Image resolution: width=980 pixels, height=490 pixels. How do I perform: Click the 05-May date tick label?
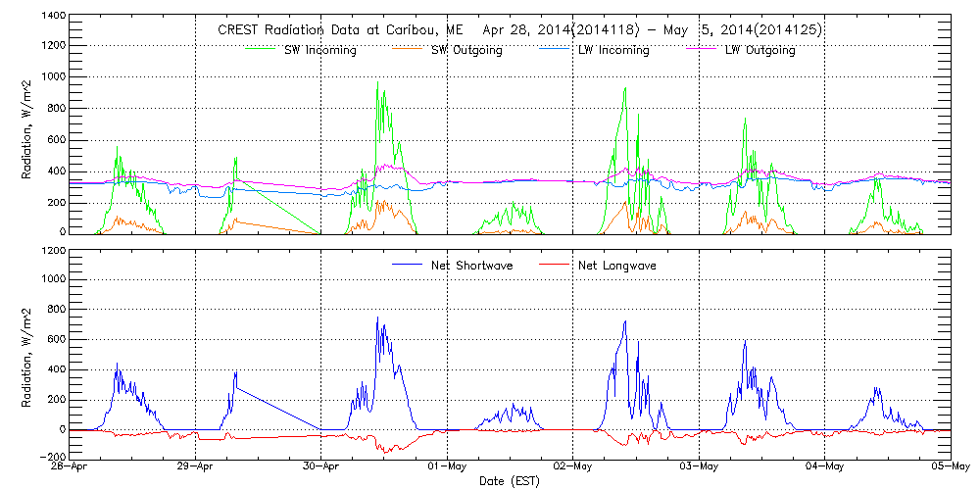949,467
